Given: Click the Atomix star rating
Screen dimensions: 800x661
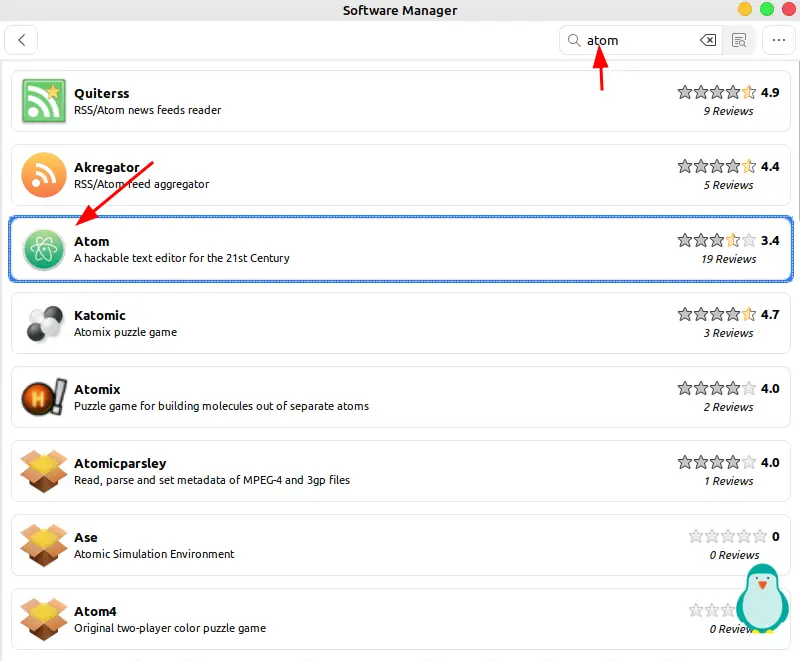Looking at the screenshot, I should (x=716, y=388).
